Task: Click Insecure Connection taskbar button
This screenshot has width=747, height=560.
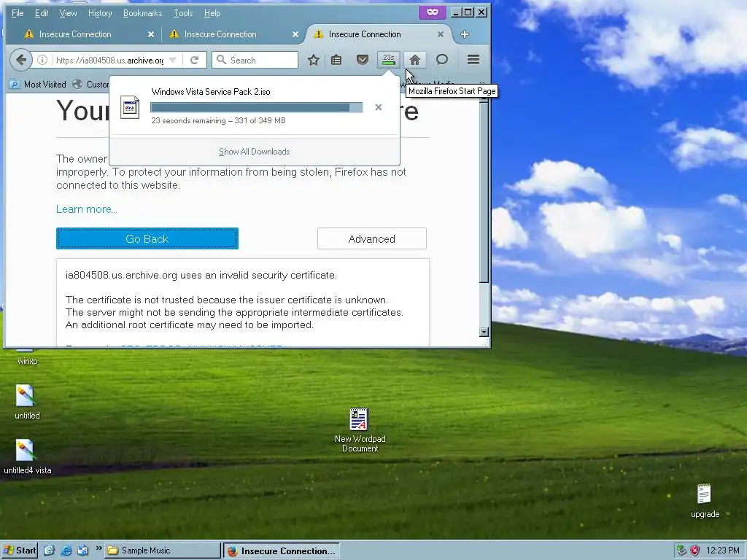Action: coord(282,551)
